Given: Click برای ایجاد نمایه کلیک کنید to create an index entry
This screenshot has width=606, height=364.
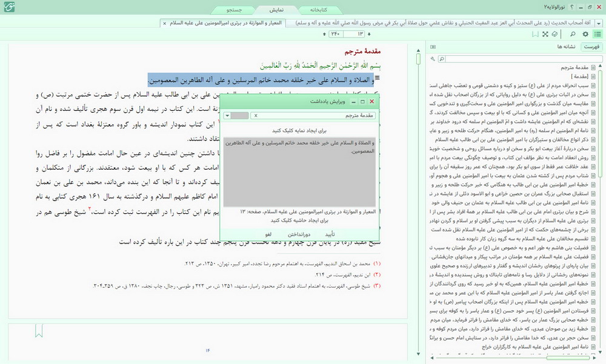Looking at the screenshot, I should [x=299, y=131].
